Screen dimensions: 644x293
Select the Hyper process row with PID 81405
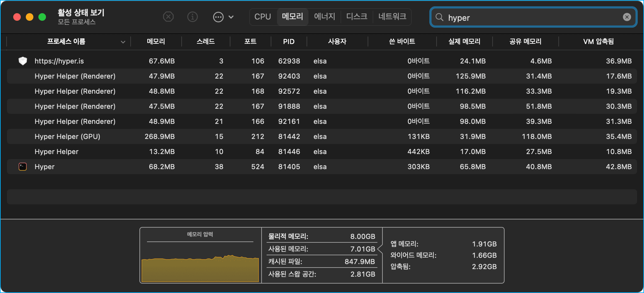(x=322, y=167)
